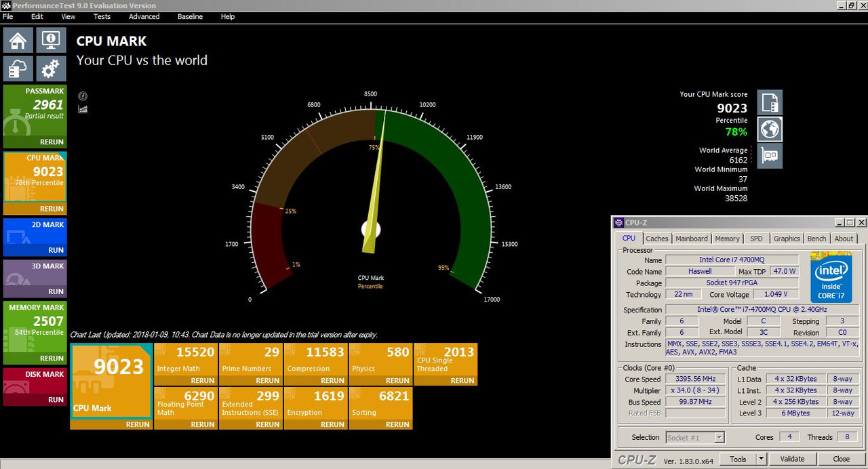
Task: Rerun the PassMark rating test
Action: click(52, 142)
